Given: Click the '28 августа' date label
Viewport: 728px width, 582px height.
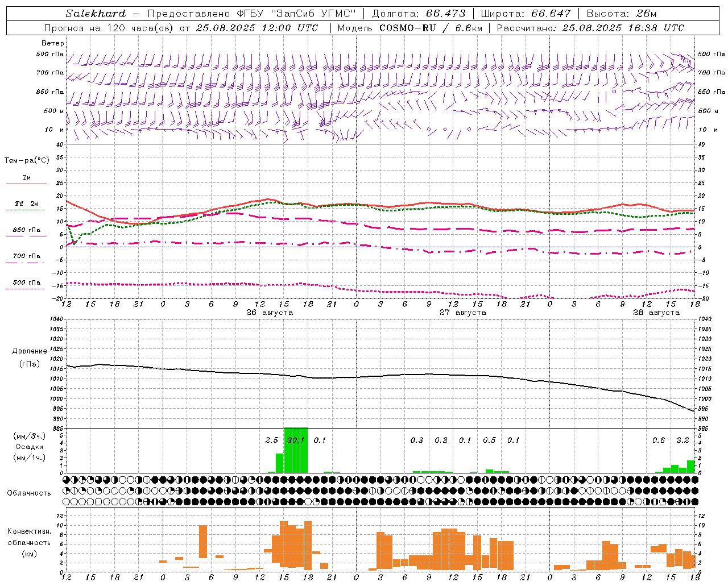Looking at the screenshot, I should pos(656,313).
